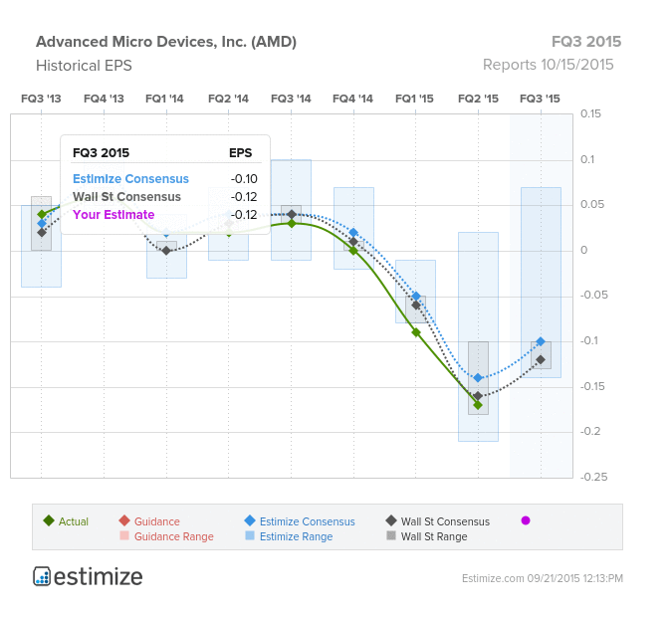Click the 0.15 y-axis label
This screenshot has height=617, width=672.
(x=590, y=114)
